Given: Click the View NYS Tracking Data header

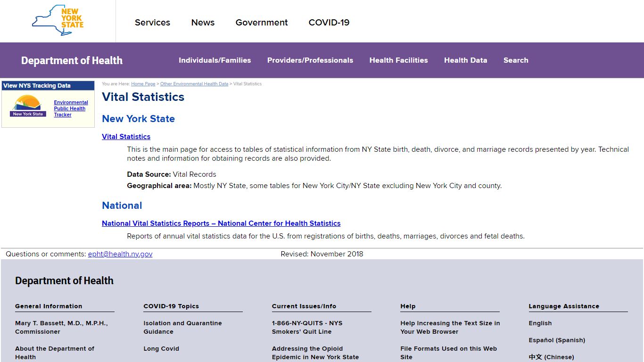Looking at the screenshot, I should pos(48,86).
